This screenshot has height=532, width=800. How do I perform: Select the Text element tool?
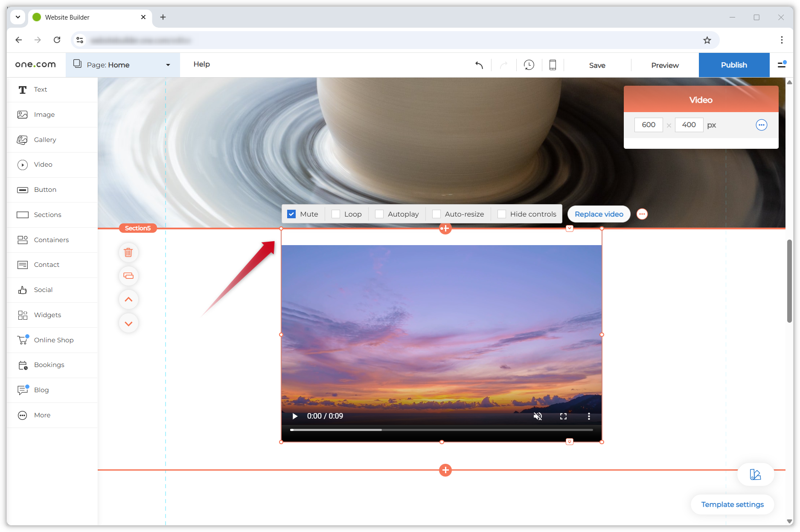tap(41, 90)
